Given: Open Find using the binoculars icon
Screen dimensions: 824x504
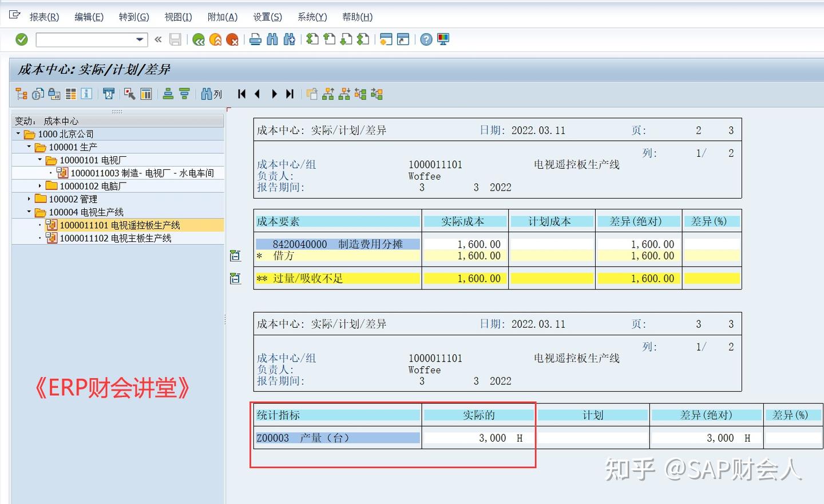Looking at the screenshot, I should (x=272, y=39).
